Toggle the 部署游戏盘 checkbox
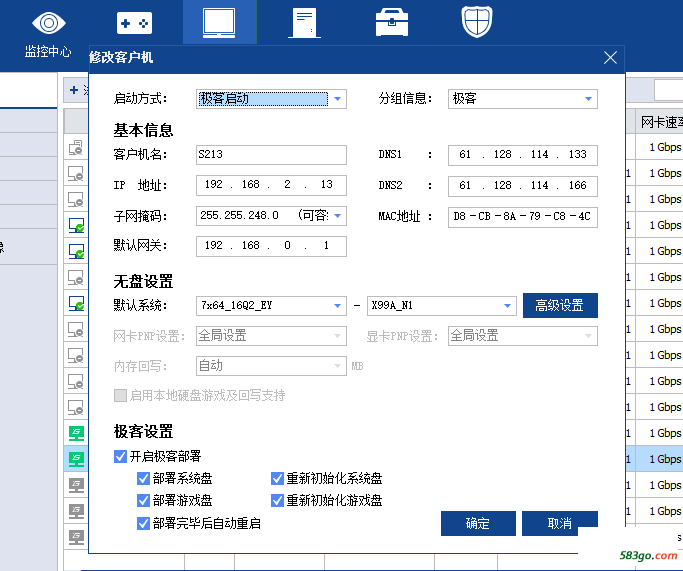Image resolution: width=683 pixels, height=571 pixels. click(143, 500)
